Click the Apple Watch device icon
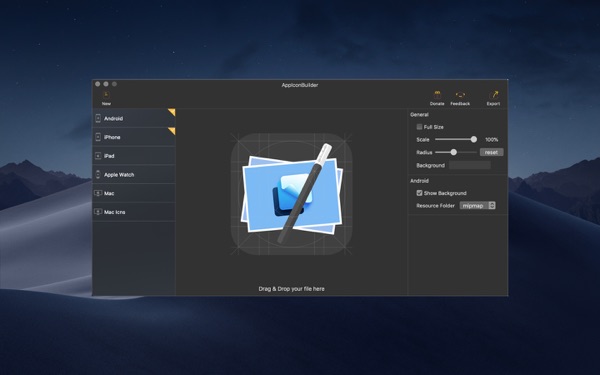This screenshot has height=375, width=600. pyautogui.click(x=98, y=174)
